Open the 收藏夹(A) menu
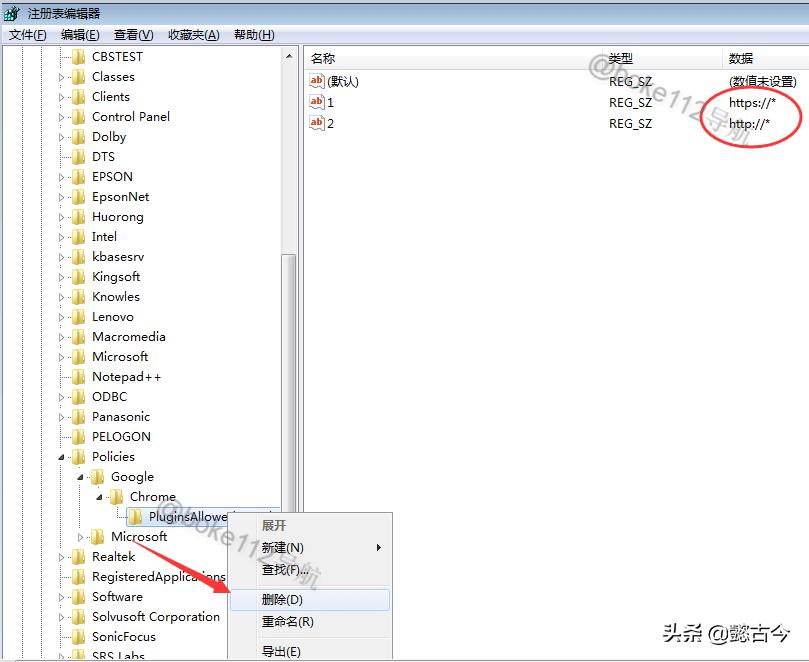The image size is (809, 662). pyautogui.click(x=195, y=34)
